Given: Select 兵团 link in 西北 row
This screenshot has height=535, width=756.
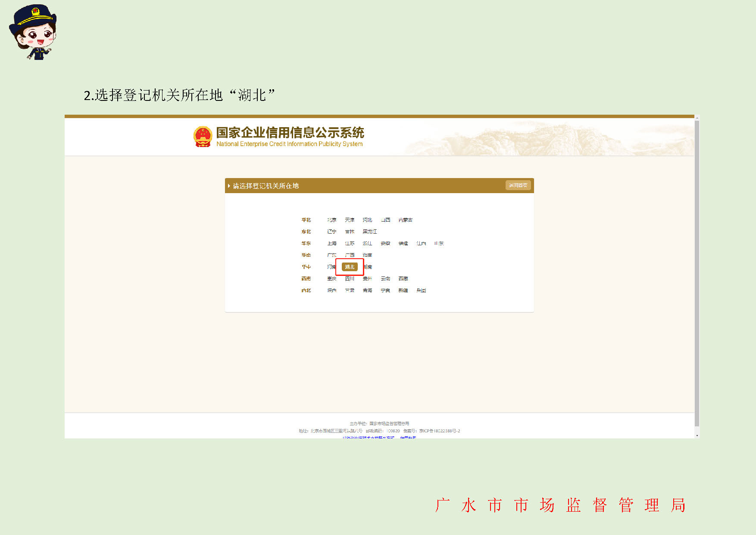Looking at the screenshot, I should (421, 291).
